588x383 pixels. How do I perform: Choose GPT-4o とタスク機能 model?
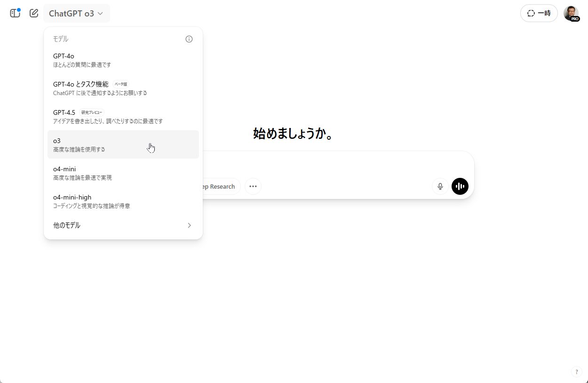tap(123, 88)
